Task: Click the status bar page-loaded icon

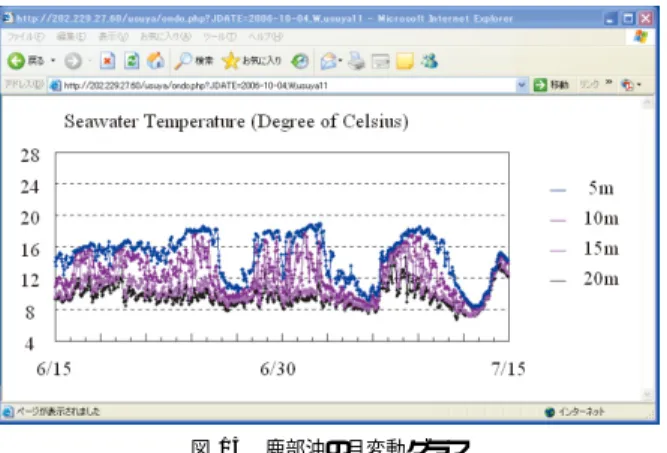Action: 7,412
